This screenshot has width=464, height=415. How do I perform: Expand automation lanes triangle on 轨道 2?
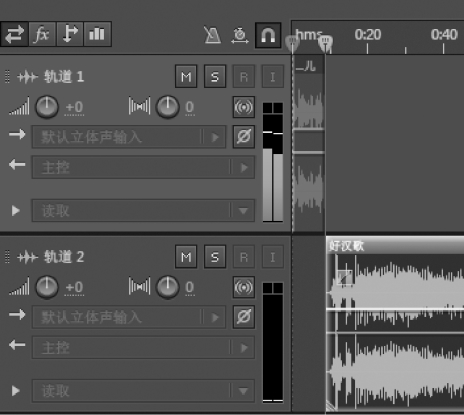tap(15, 391)
